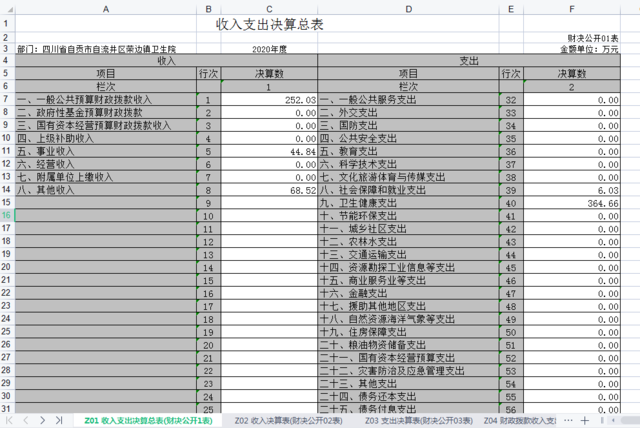Select cell showing value 252.03
The width and height of the screenshot is (640, 428).
coord(269,101)
